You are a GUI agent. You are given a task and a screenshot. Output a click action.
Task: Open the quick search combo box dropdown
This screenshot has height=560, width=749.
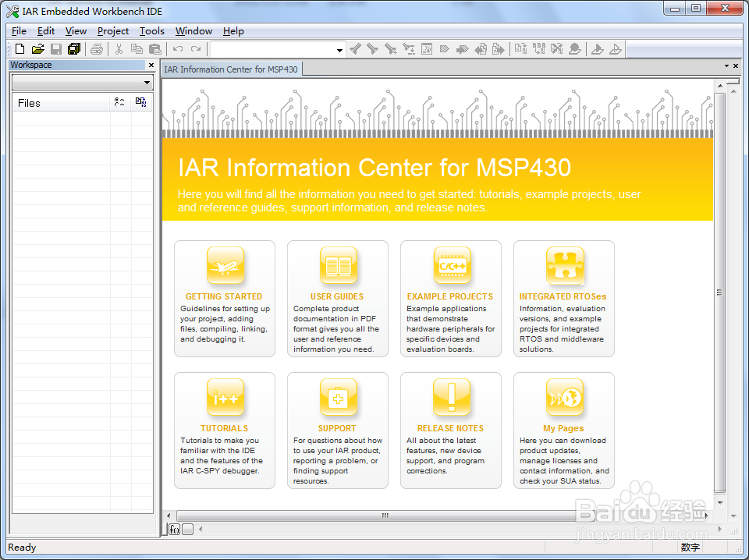339,50
